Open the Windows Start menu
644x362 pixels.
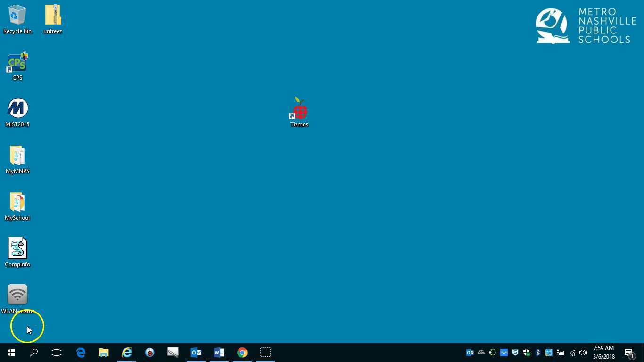(x=11, y=353)
